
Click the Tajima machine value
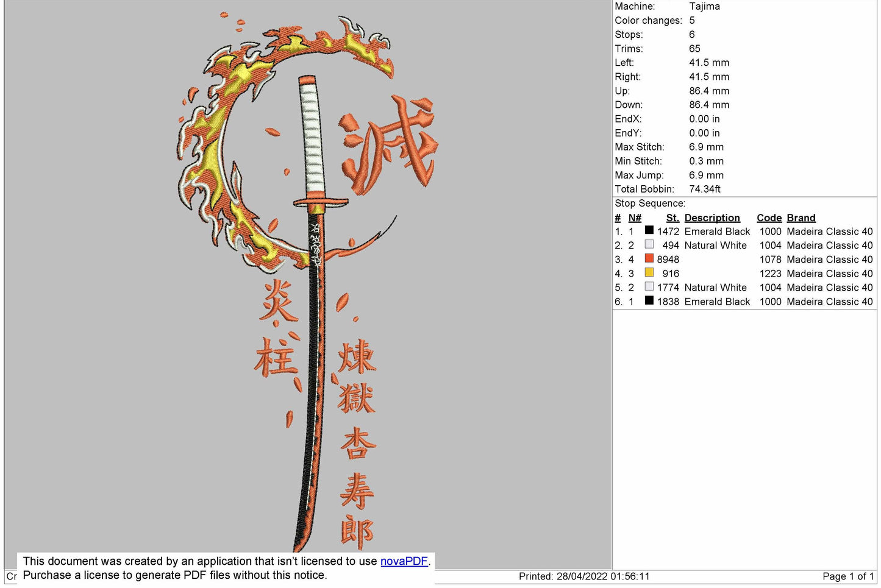coord(704,6)
